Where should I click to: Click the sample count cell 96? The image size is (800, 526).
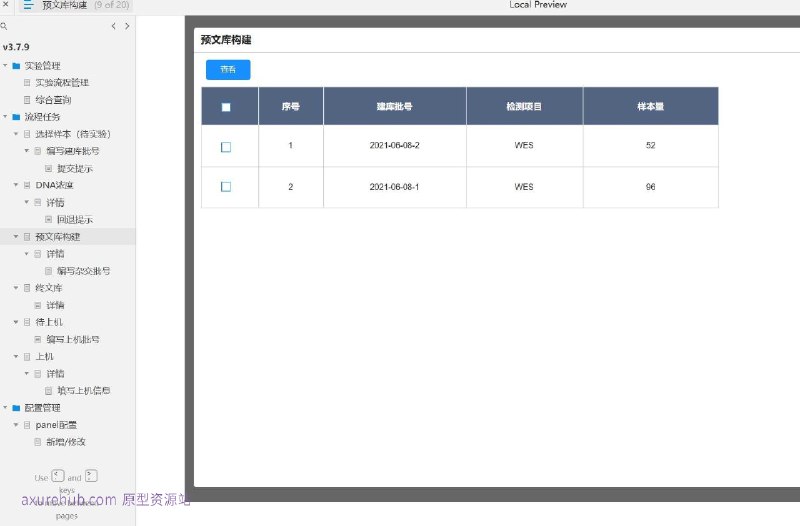(651, 187)
